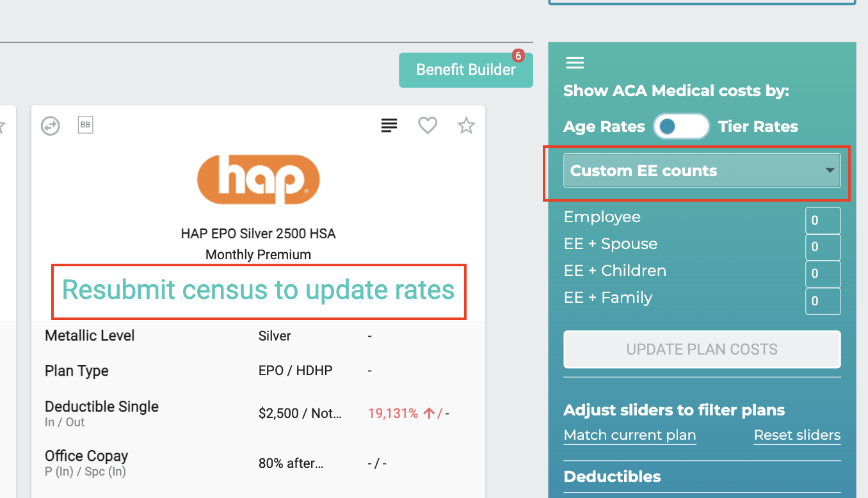Image resolution: width=868 pixels, height=498 pixels.
Task: Click the Deductible Single row label
Action: pyautogui.click(x=102, y=406)
